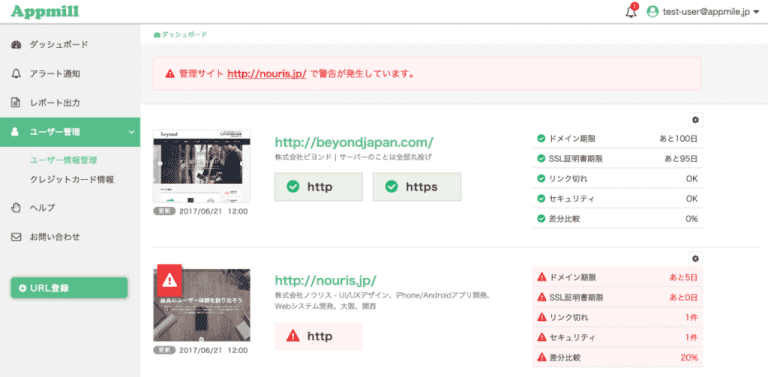Click the nouris.jp site thumbnail

(x=202, y=305)
